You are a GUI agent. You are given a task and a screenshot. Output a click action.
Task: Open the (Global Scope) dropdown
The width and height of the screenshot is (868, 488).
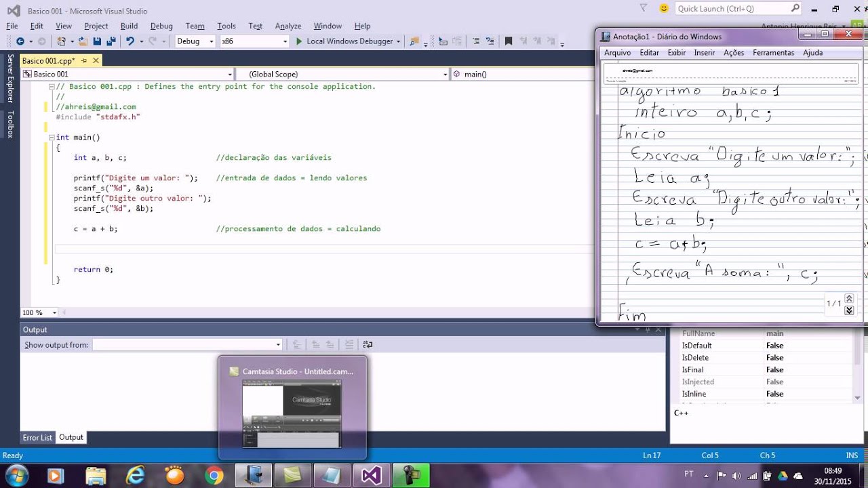point(445,74)
